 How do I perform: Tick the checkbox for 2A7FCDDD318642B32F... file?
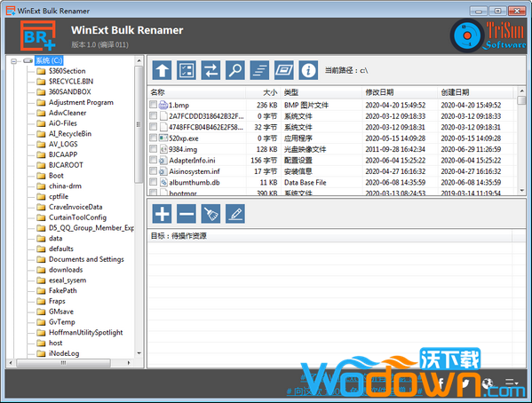click(x=154, y=115)
